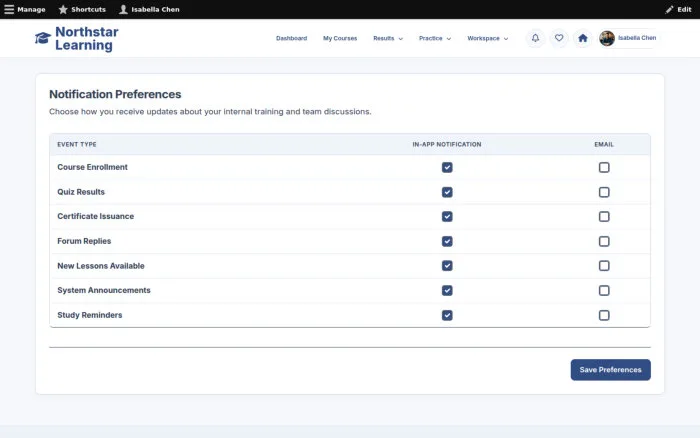Uncheck in-app notification for Quiz Results
This screenshot has height=438, width=700.
pos(447,192)
